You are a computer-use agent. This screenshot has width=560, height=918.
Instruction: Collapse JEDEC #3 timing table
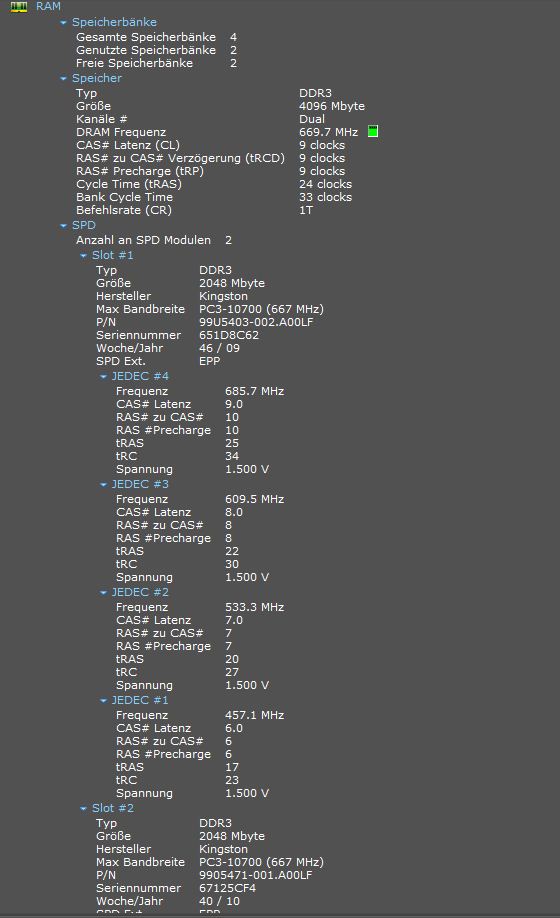(x=103, y=484)
